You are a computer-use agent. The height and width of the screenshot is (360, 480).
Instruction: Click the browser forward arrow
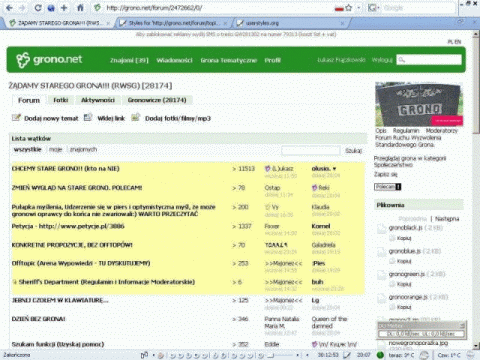pyautogui.click(x=22, y=8)
